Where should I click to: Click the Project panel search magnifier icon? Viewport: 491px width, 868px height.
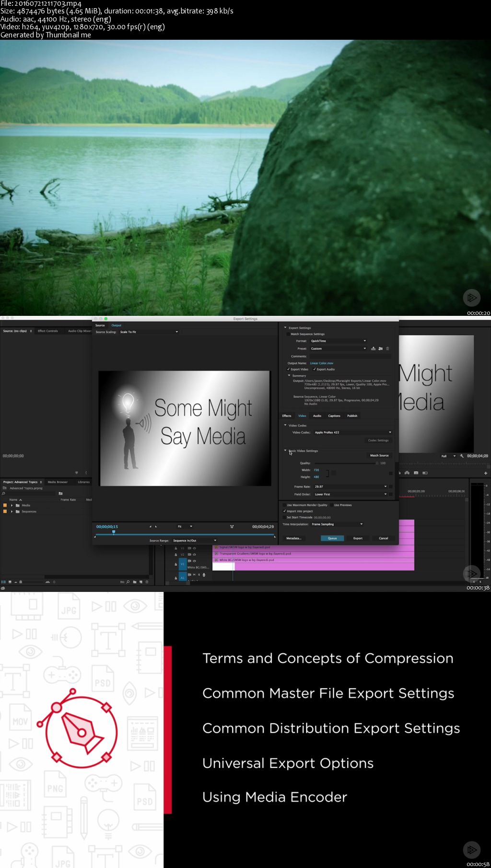(3, 493)
